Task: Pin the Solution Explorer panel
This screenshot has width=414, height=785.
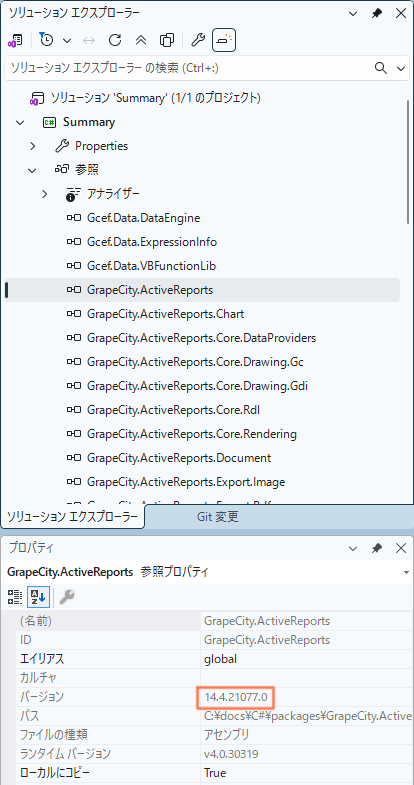Action: (x=376, y=14)
